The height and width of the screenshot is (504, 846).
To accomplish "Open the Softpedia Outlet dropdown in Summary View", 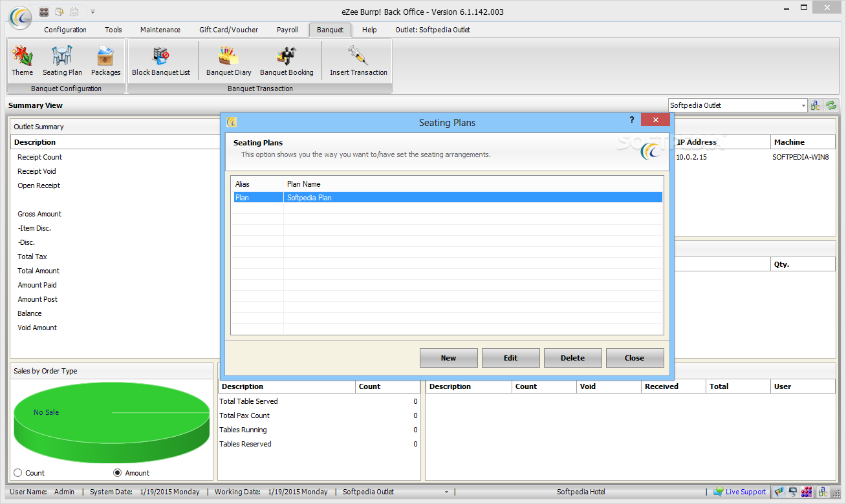I will coord(803,105).
